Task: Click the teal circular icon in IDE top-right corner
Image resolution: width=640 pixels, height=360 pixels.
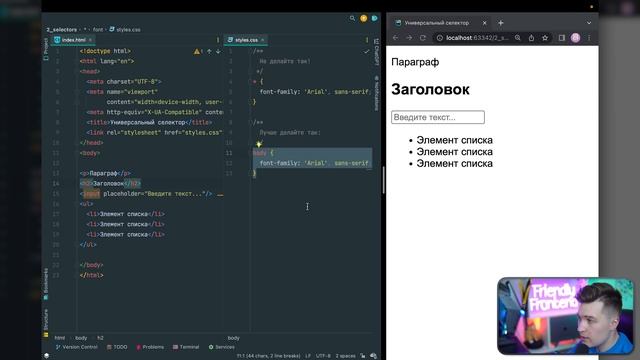Action: (374, 18)
